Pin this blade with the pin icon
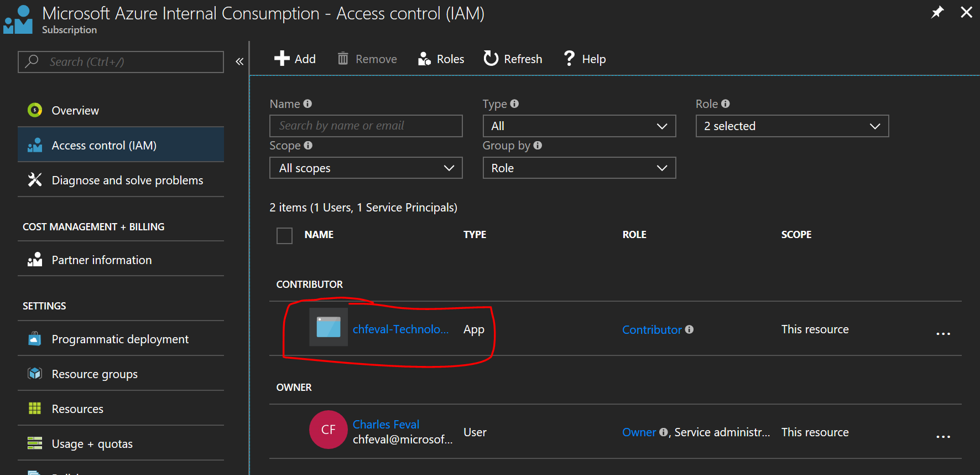The height and width of the screenshot is (475, 980). [x=937, y=12]
